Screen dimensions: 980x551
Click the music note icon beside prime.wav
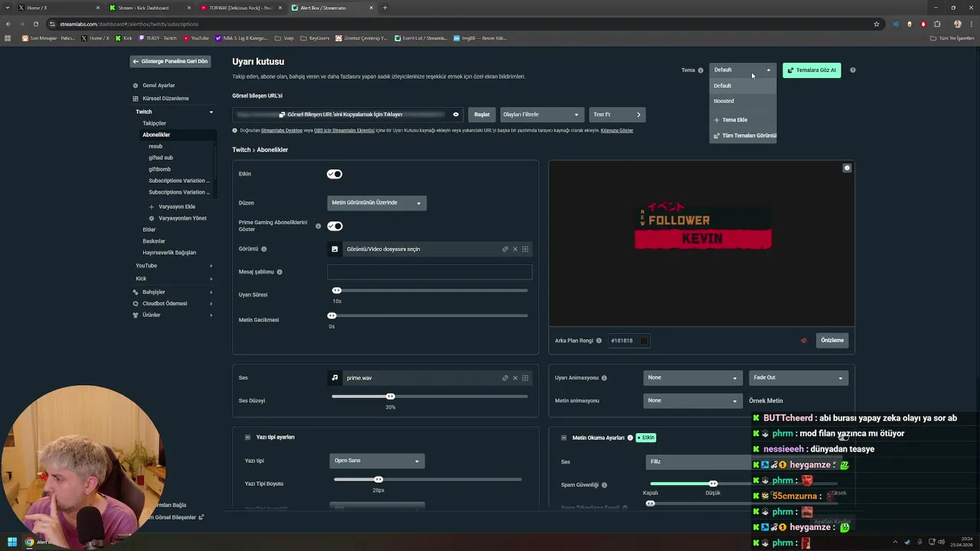click(335, 377)
